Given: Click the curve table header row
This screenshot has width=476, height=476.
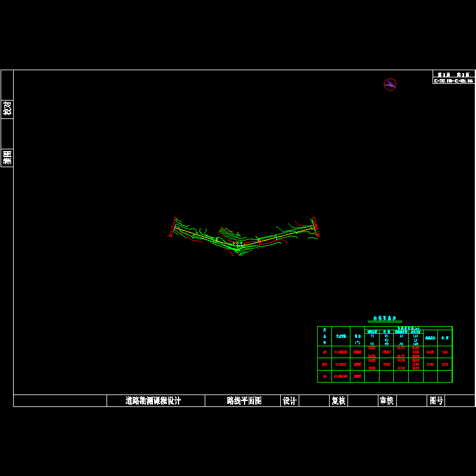Looking at the screenshot, I should tap(384, 336).
